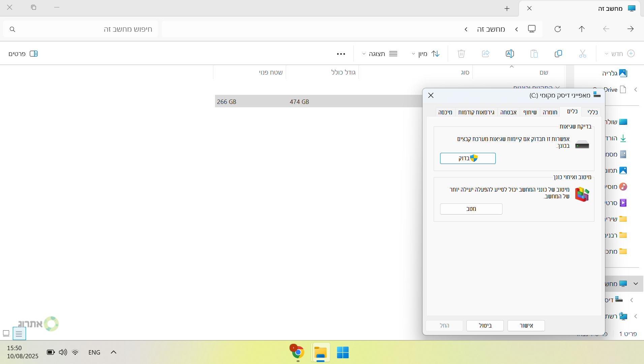The image size is (644, 364).
Task: Open Gallery in the navigation pane
Action: tap(614, 73)
